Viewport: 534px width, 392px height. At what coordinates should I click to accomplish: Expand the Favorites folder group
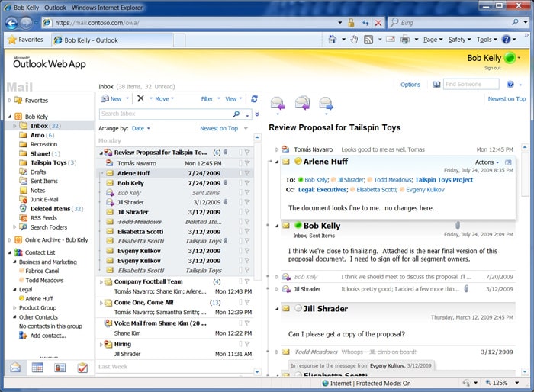(x=10, y=101)
